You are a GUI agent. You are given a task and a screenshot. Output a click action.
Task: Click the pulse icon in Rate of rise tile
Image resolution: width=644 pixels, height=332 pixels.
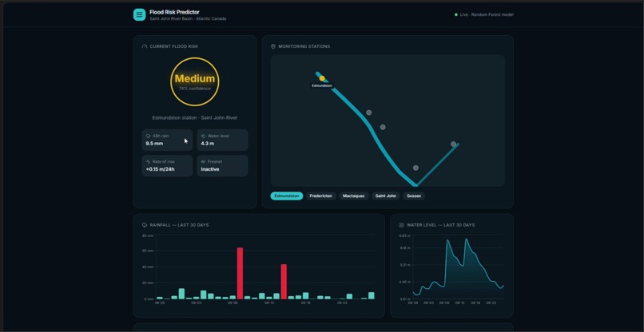[x=149, y=162]
